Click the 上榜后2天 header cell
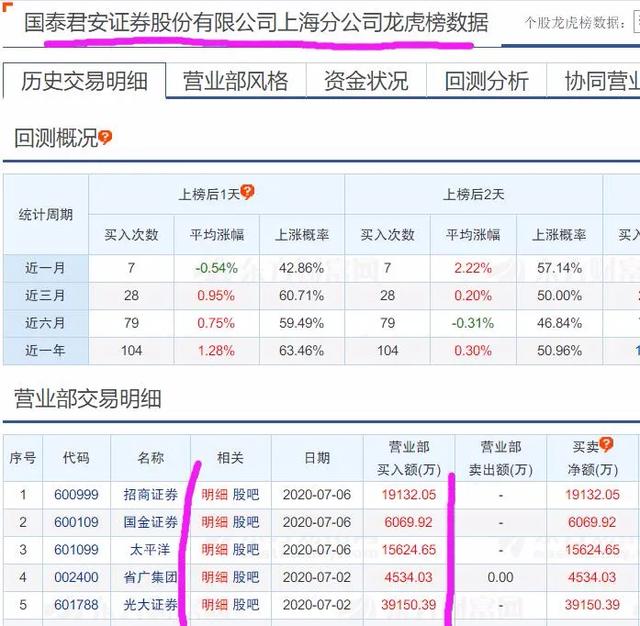 click(473, 194)
